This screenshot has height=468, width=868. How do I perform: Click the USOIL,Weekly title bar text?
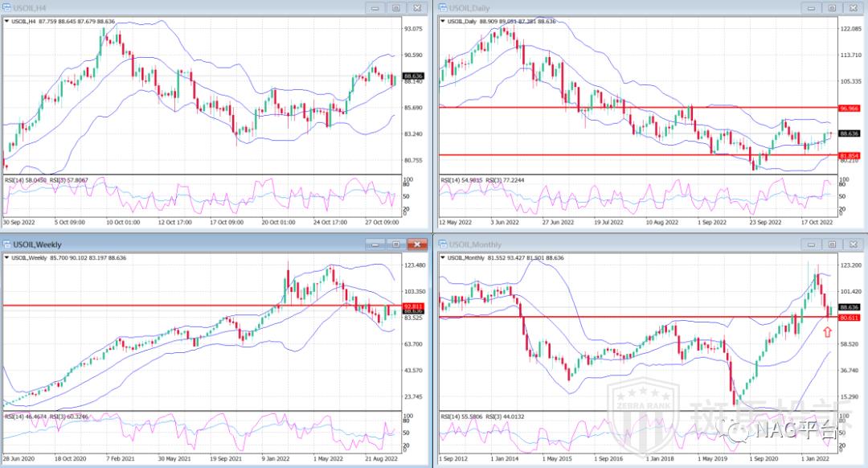(38, 244)
